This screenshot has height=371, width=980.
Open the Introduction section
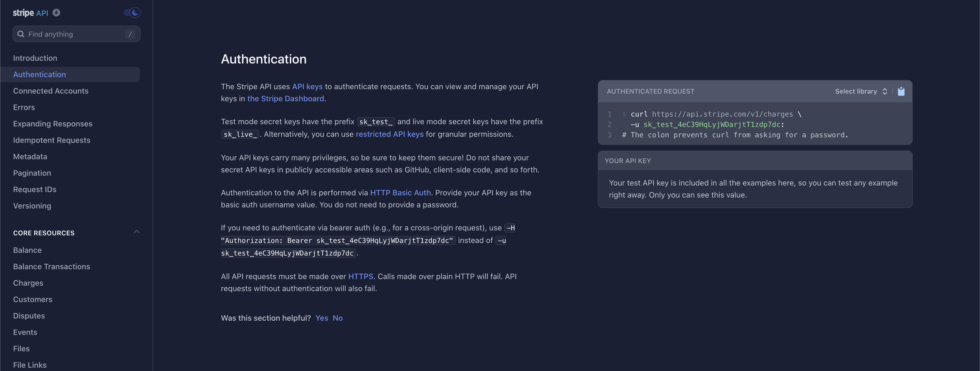(x=35, y=58)
